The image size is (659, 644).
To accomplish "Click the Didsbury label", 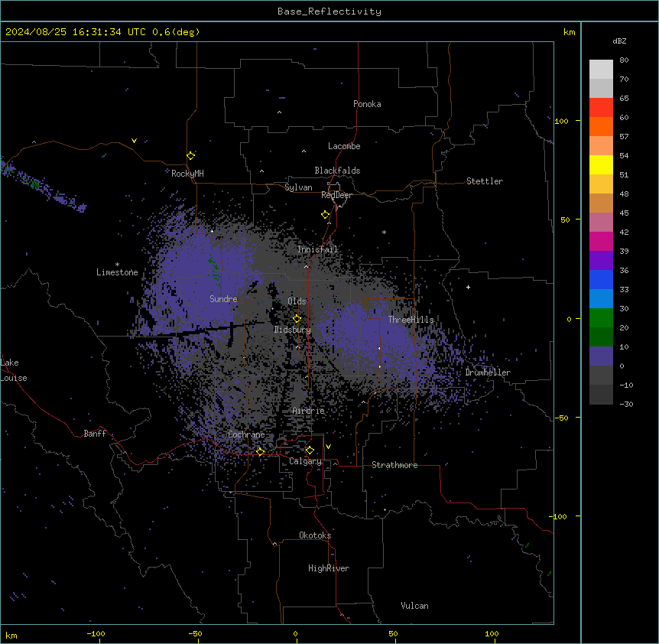I will point(293,330).
